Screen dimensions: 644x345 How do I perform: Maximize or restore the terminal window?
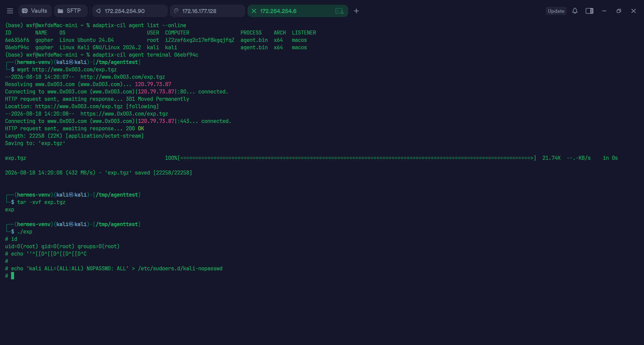[619, 11]
